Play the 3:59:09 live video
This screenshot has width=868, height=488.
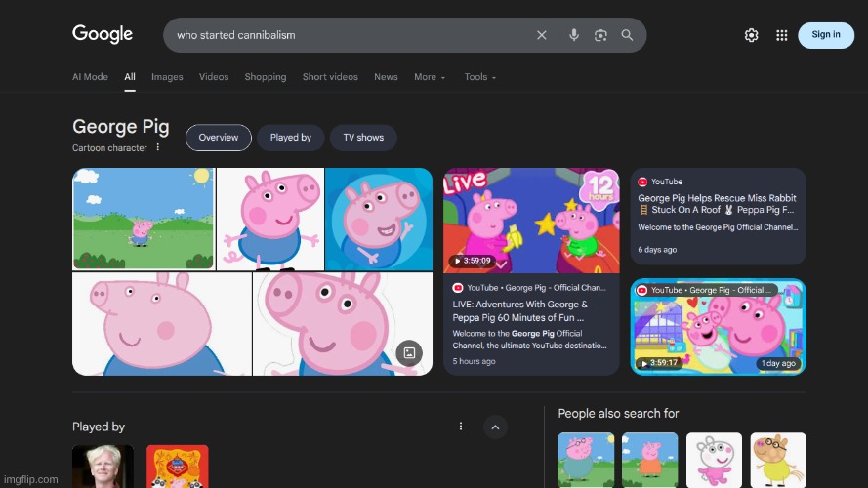coord(531,221)
